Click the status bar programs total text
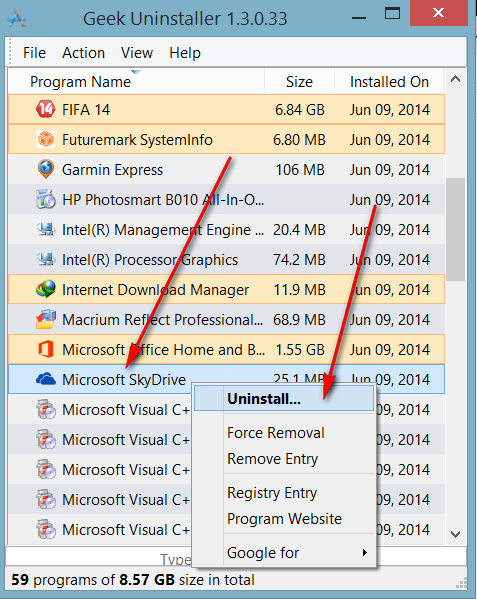The image size is (477, 599). tap(133, 580)
